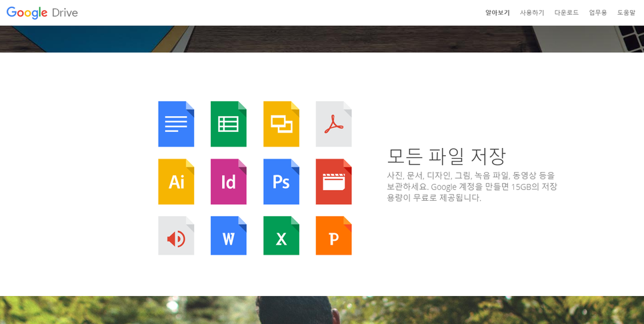Click the Google Drive logo
Image resolution: width=644 pixels, height=324 pixels.
42,13
